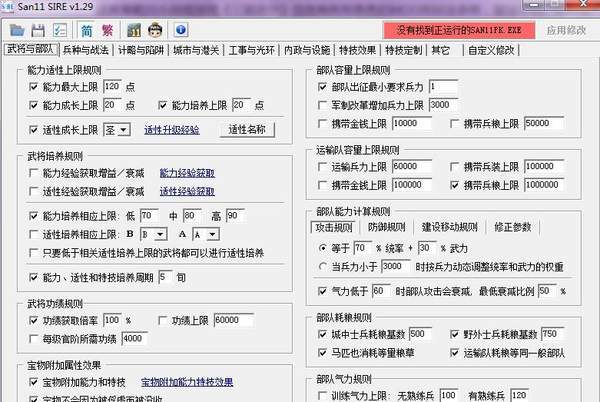
Task: Toggle 气力低于 attack decay checkbox
Action: [x=322, y=291]
